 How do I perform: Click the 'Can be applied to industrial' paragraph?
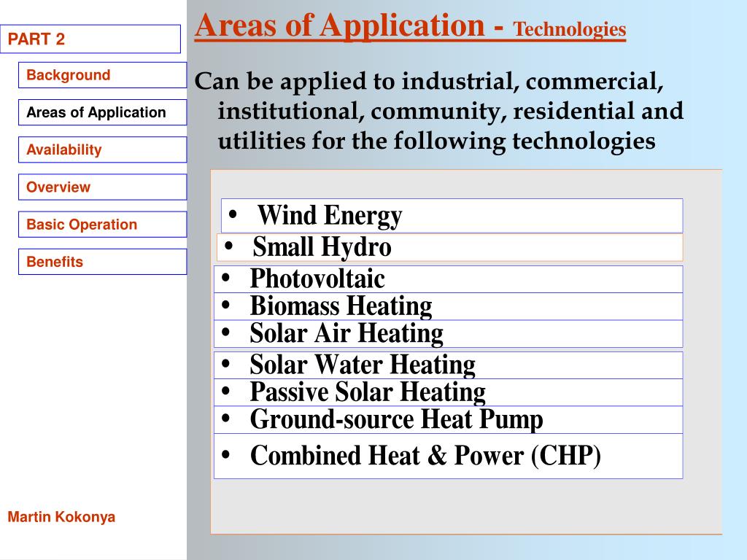[438, 111]
